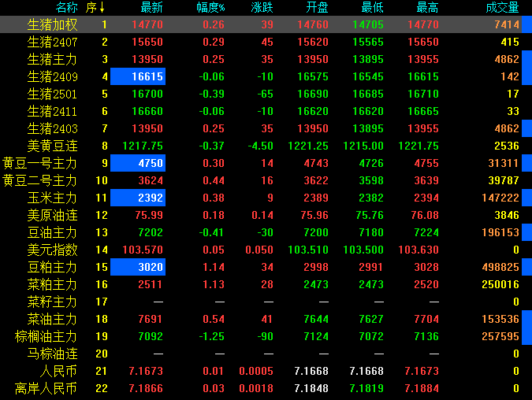This screenshot has height=400, width=532.
Task: Click volume 498825 of 豆粕主力
Action: [500, 267]
